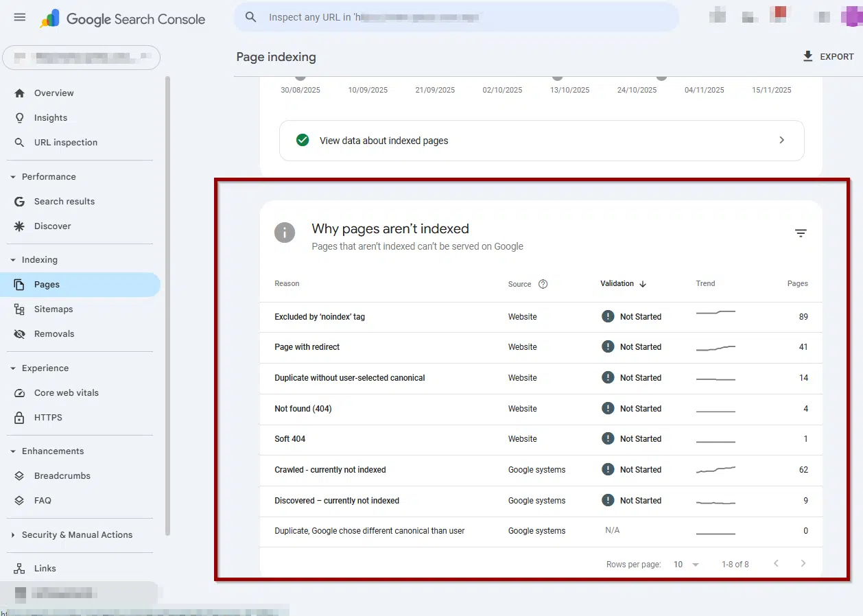Click the Sitemaps tree icon

click(x=19, y=309)
